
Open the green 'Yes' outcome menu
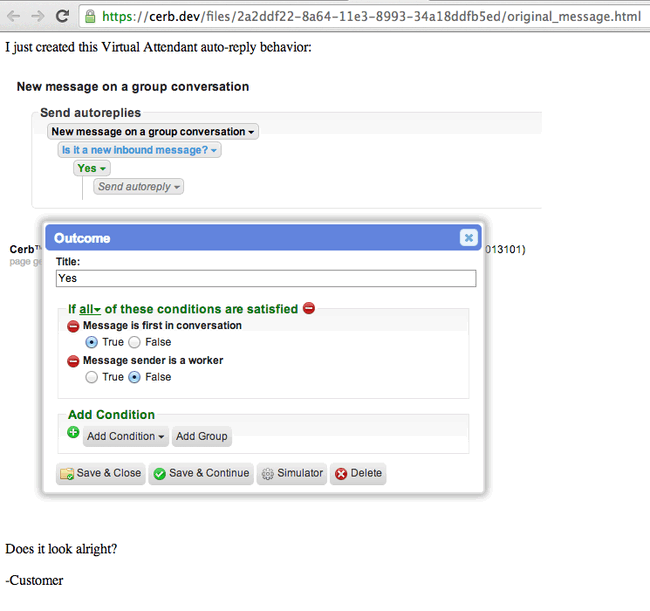92,168
